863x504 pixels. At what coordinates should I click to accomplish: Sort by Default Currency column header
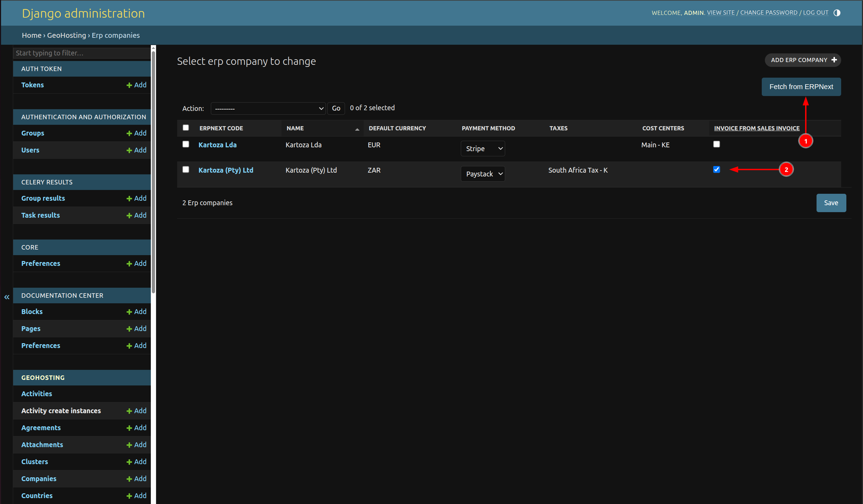397,128
